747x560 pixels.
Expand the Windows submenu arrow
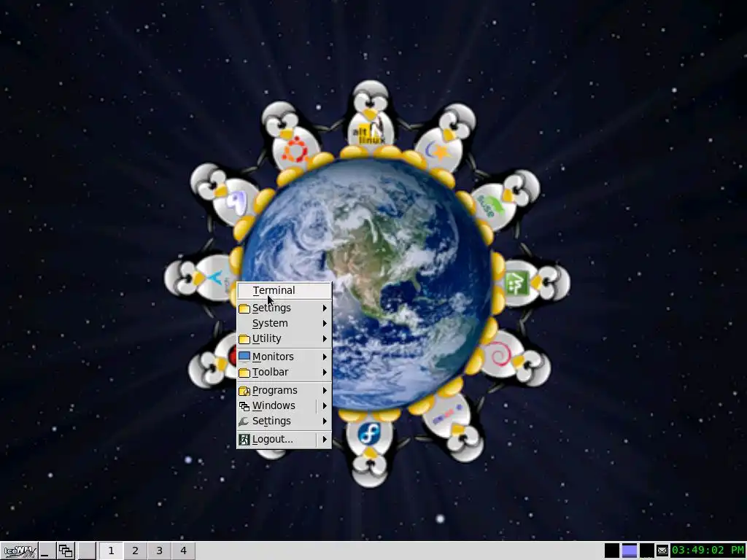tap(325, 405)
